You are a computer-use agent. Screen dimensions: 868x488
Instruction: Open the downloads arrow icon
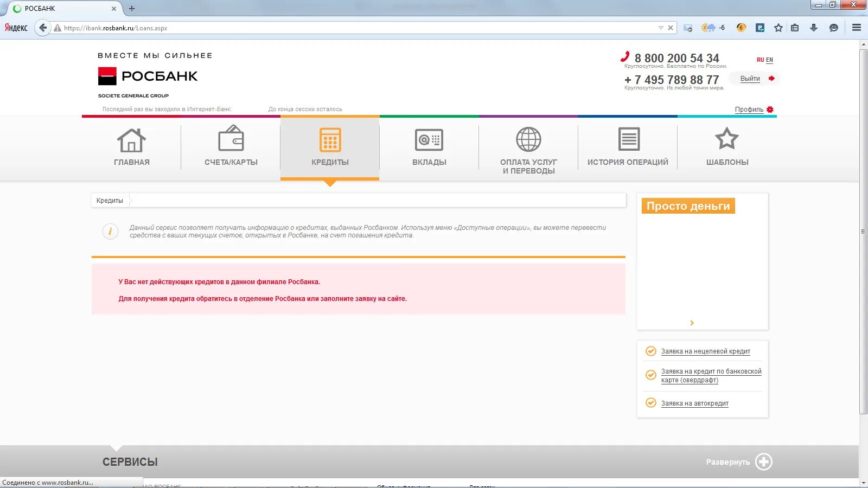[x=814, y=28]
